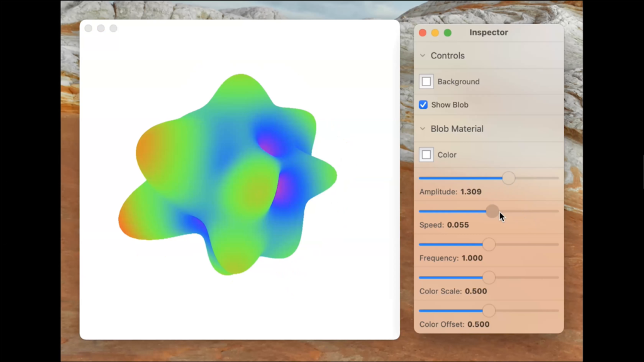Click the Show Blob label
Viewport: 644px width, 362px height.
point(450,105)
